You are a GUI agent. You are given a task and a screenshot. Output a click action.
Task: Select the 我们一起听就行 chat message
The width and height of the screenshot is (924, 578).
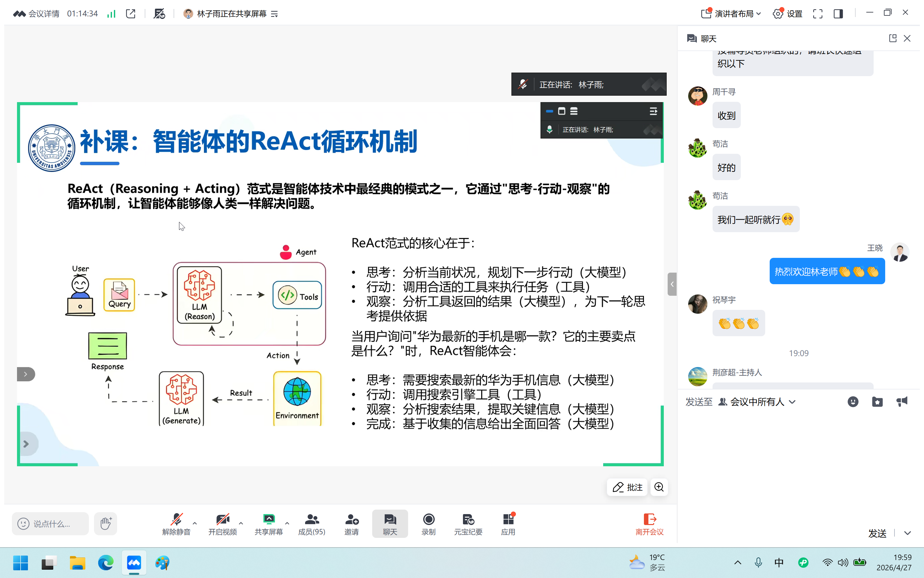click(x=756, y=219)
